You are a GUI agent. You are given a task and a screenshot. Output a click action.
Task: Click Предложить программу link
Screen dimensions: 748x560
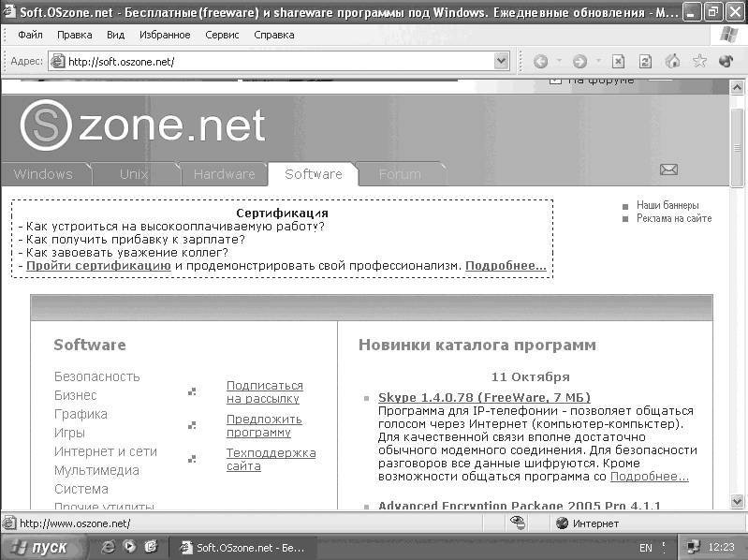point(264,425)
